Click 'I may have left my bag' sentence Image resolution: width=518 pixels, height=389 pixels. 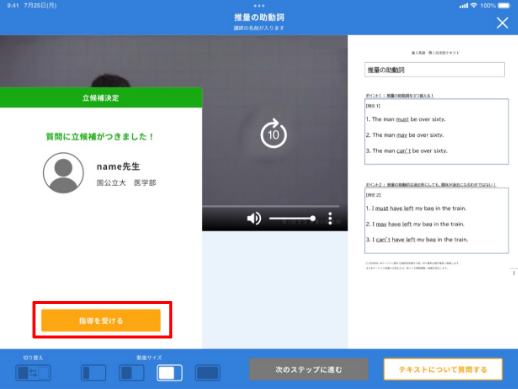click(415, 224)
